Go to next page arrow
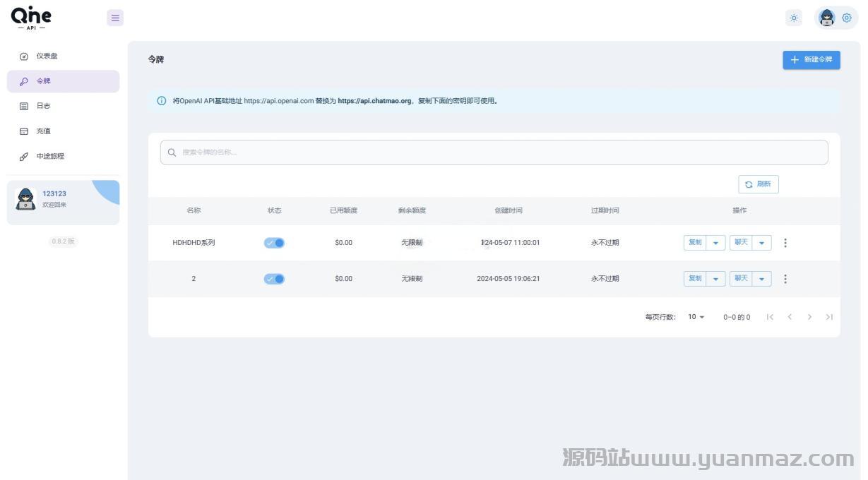868x480 pixels. 809,317
